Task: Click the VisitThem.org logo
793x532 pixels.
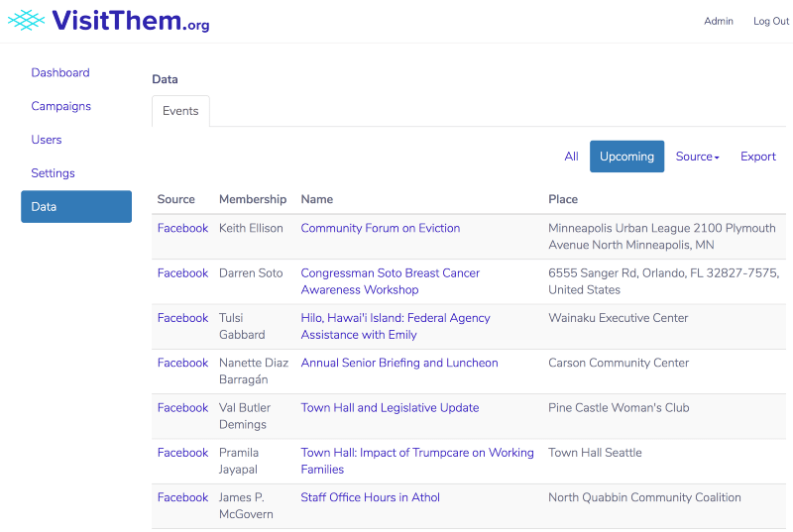Action: point(109,21)
